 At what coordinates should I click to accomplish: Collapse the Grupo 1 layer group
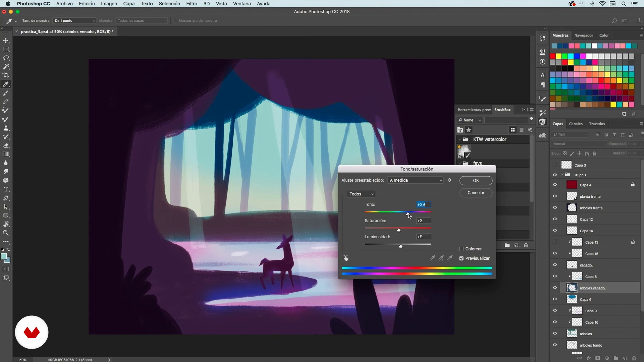point(562,175)
